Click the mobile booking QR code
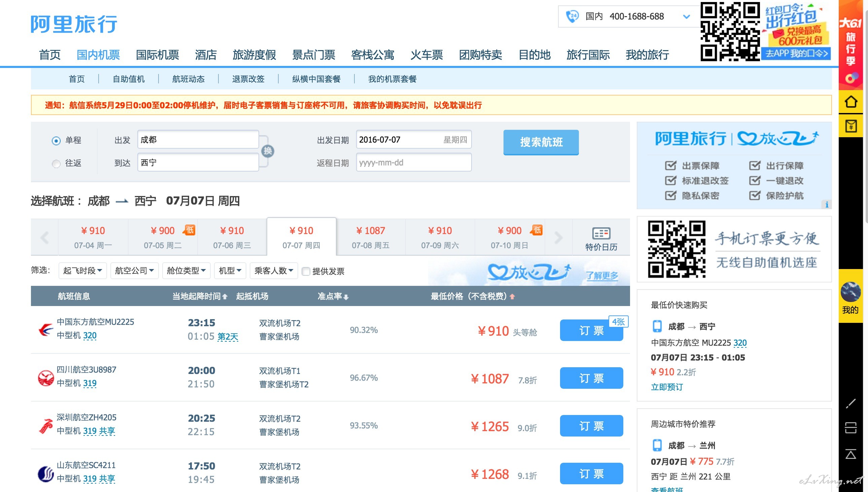The height and width of the screenshot is (492, 868). tap(676, 249)
